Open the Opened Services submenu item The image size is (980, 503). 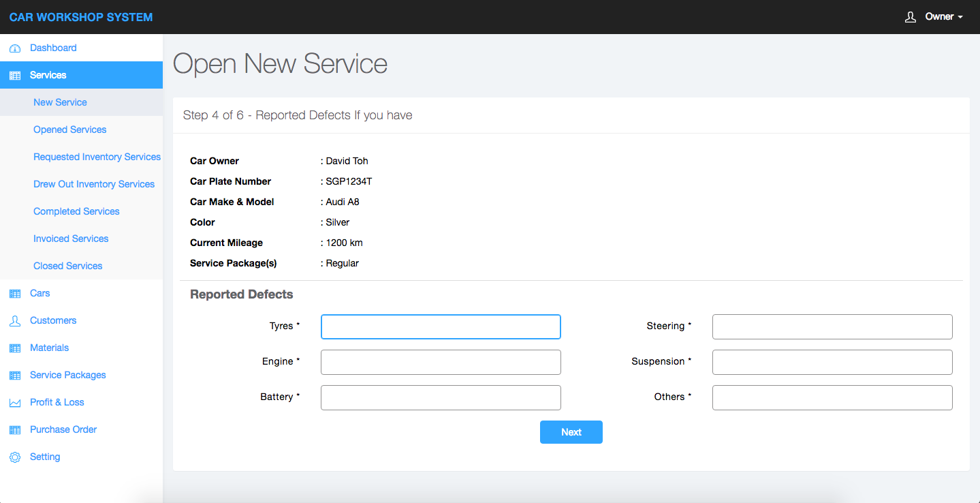click(69, 129)
